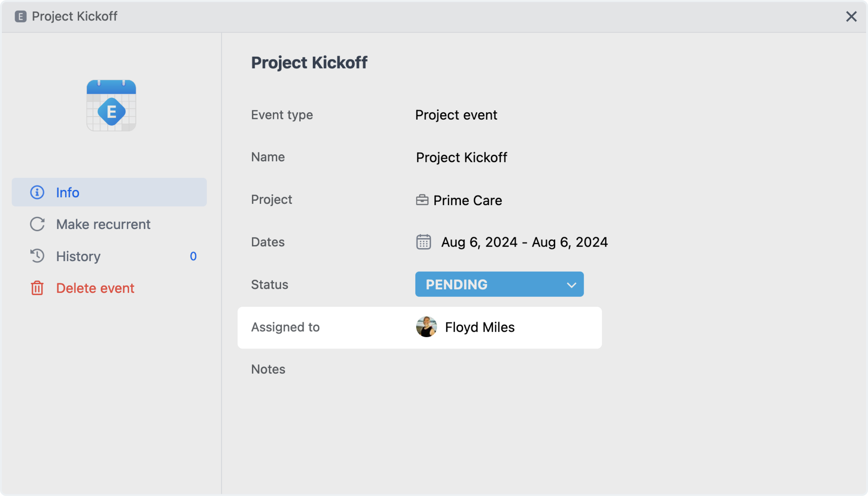Click the E badge in title bar

(21, 16)
